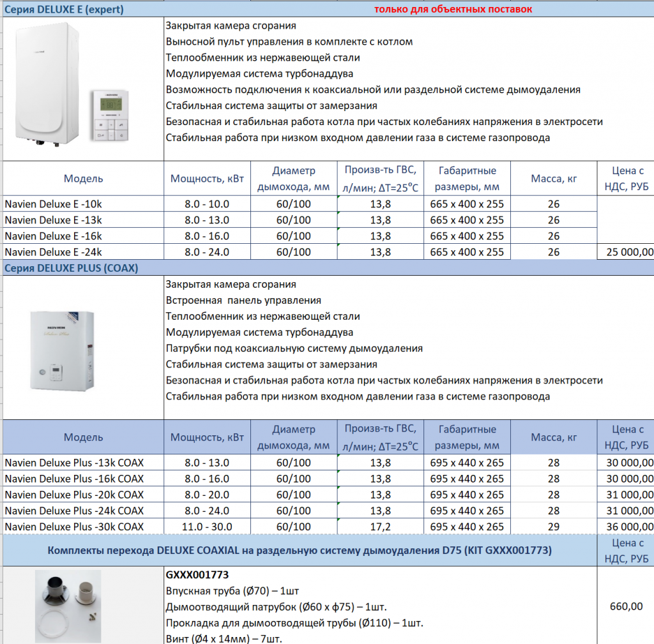Screen dimensions: 654x644
Task: Select the 'GXXX001773' bold article cell
Action: (x=197, y=575)
